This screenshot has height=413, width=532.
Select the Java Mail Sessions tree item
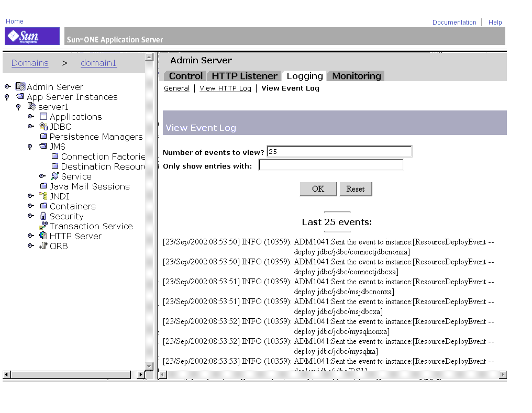point(90,186)
